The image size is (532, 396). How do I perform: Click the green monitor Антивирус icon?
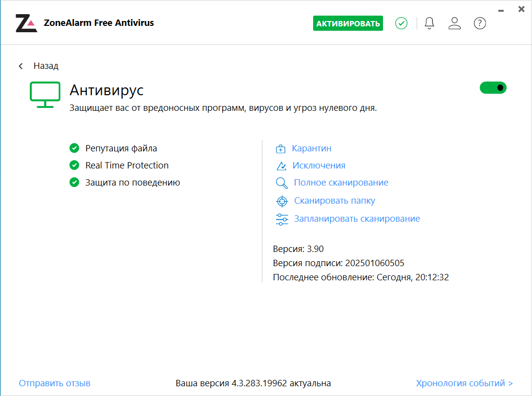point(45,95)
